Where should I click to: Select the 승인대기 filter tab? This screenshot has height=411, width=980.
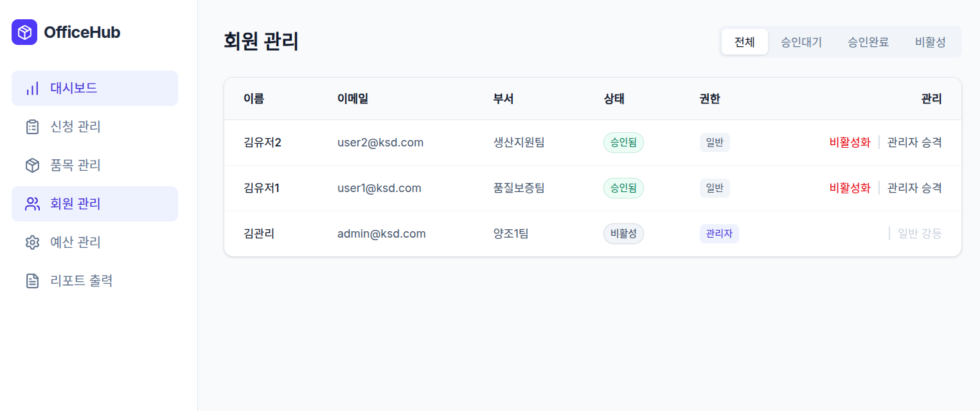[x=801, y=42]
